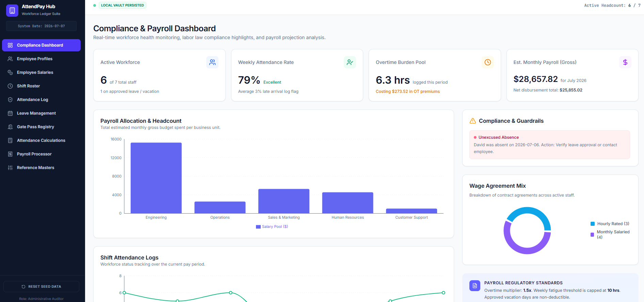Click the Wage Agreement Mix heading
The height and width of the screenshot is (302, 644).
click(x=497, y=186)
